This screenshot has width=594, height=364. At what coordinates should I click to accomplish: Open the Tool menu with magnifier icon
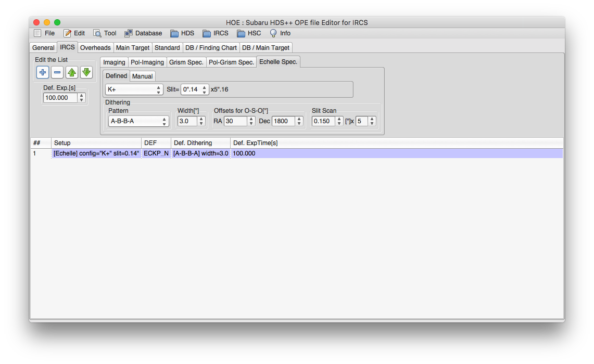[x=105, y=33]
